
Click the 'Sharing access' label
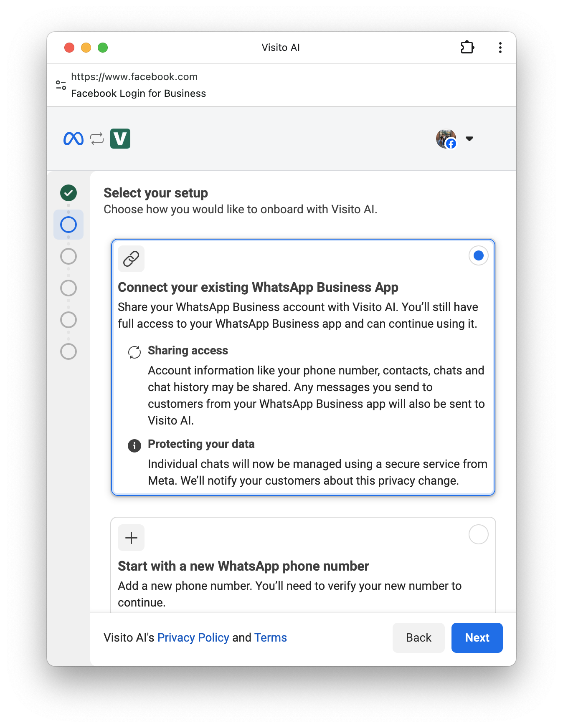click(188, 351)
